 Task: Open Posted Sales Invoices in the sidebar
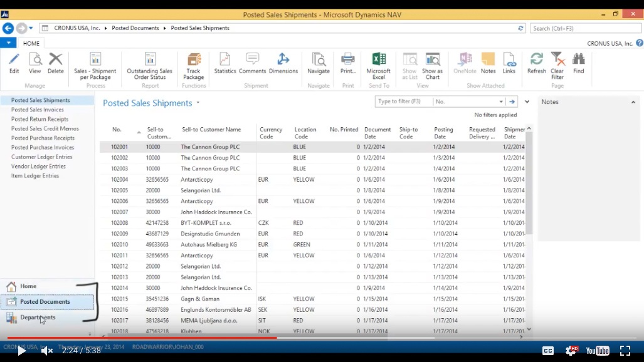pyautogui.click(x=37, y=110)
